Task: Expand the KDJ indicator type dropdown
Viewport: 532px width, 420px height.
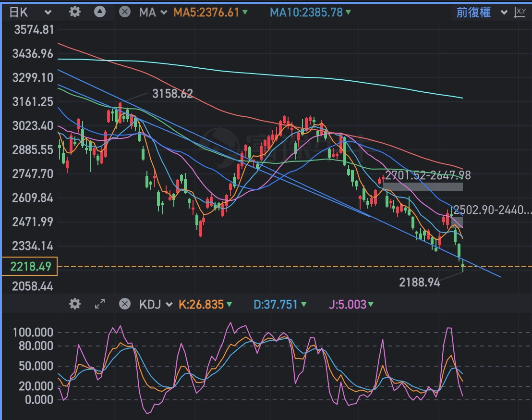Action: 156,304
